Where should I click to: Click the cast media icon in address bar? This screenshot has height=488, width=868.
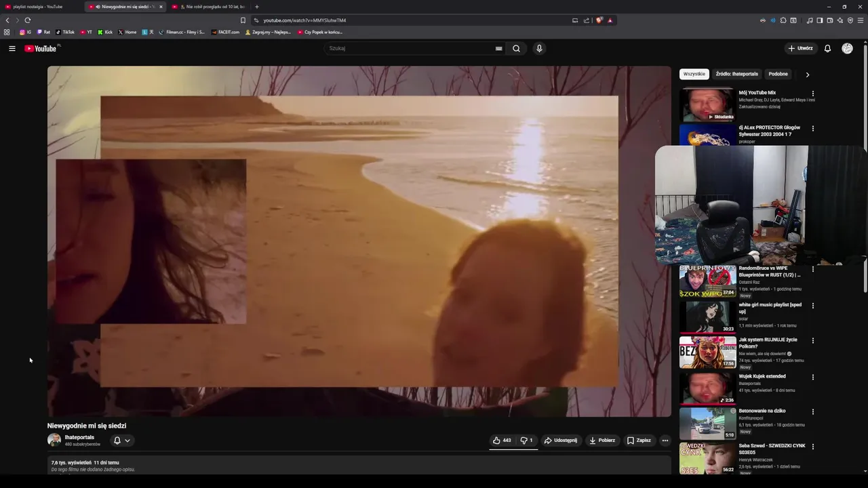click(x=575, y=20)
